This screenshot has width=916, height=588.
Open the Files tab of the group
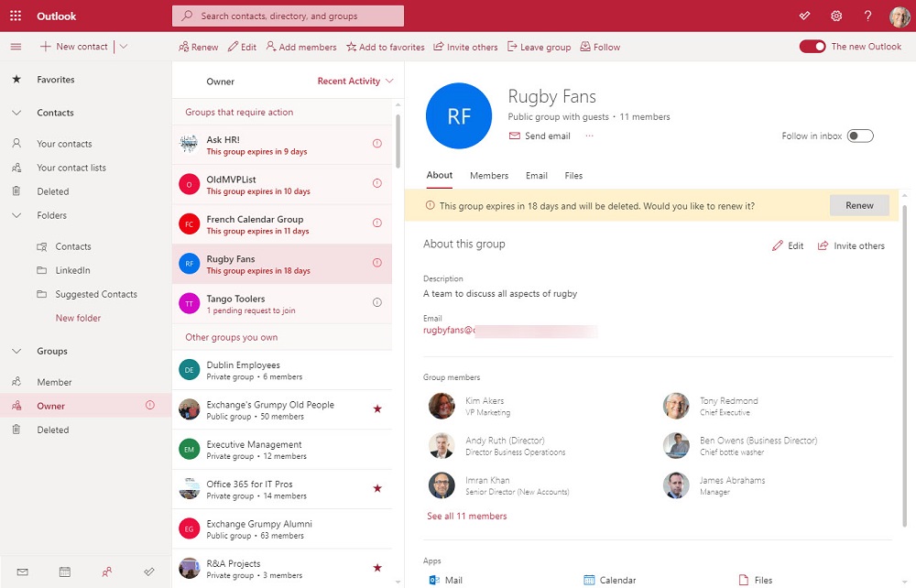[x=573, y=176]
